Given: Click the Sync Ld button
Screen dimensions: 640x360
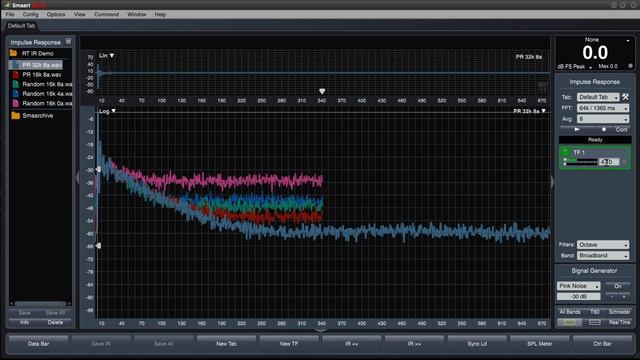Looking at the screenshot, I should [x=477, y=344].
